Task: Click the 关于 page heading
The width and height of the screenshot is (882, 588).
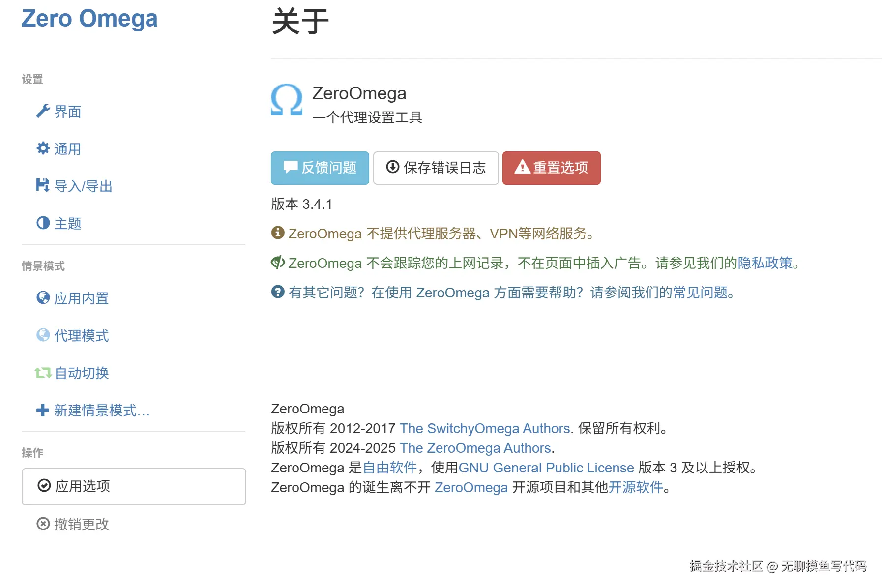Action: click(x=300, y=21)
